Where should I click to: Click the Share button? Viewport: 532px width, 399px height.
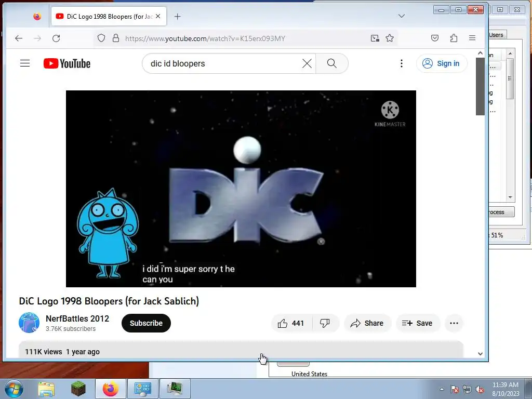(x=367, y=323)
